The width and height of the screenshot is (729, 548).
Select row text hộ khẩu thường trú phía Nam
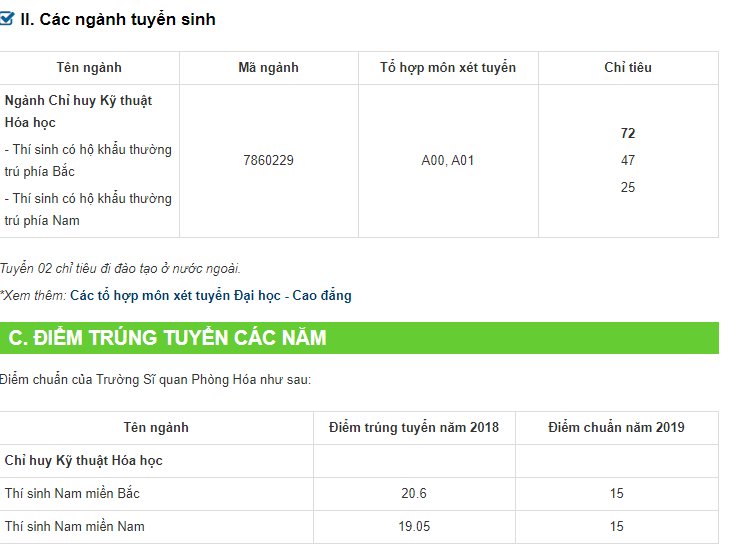click(88, 209)
